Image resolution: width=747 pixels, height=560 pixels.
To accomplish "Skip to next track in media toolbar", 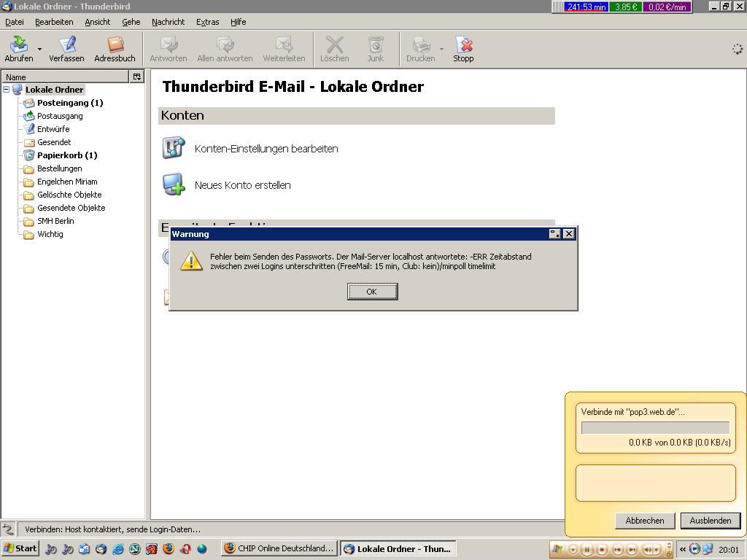I will (632, 550).
